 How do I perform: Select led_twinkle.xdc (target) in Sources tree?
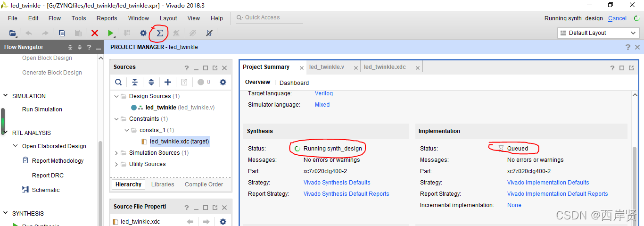[x=179, y=142]
